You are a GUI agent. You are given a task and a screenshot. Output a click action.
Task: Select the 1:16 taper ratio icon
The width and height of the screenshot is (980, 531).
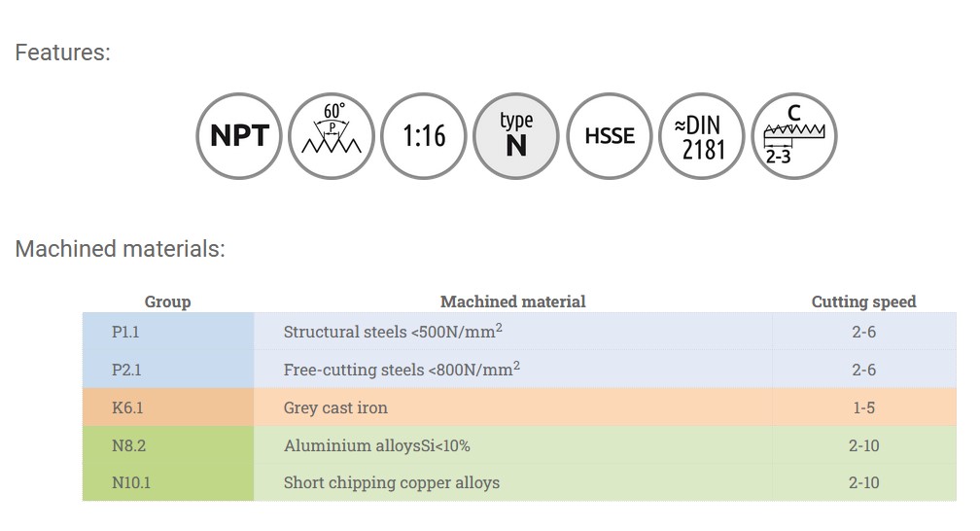tap(424, 136)
